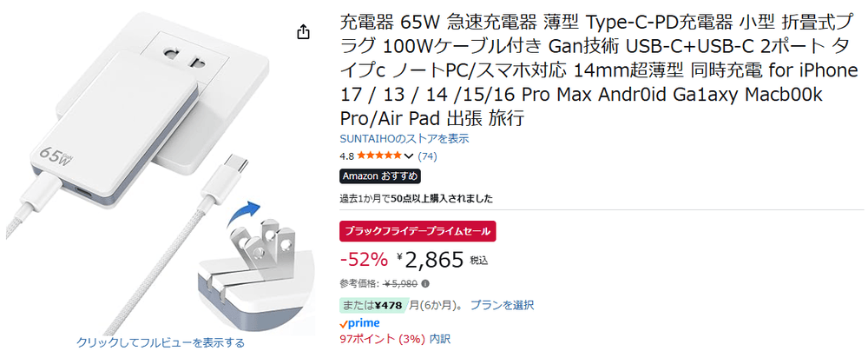This screenshot has height=351, width=868.
Task: Click the info icon beside 参考価格
Action: [x=426, y=283]
